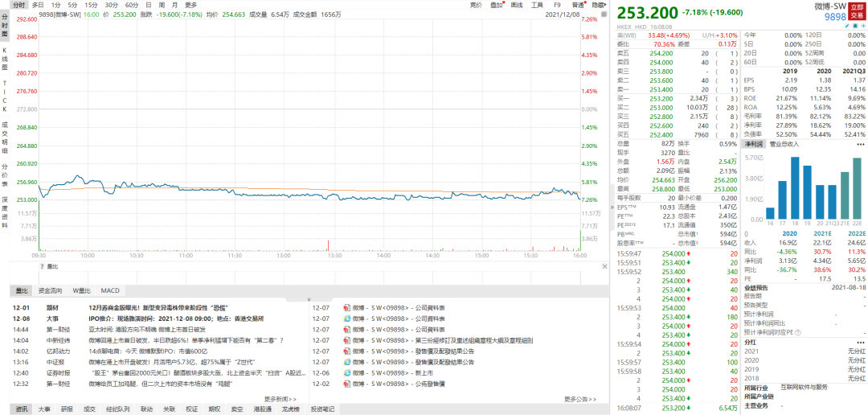Click the red 立即交易 trade button
868x415 pixels.
click(857, 11)
